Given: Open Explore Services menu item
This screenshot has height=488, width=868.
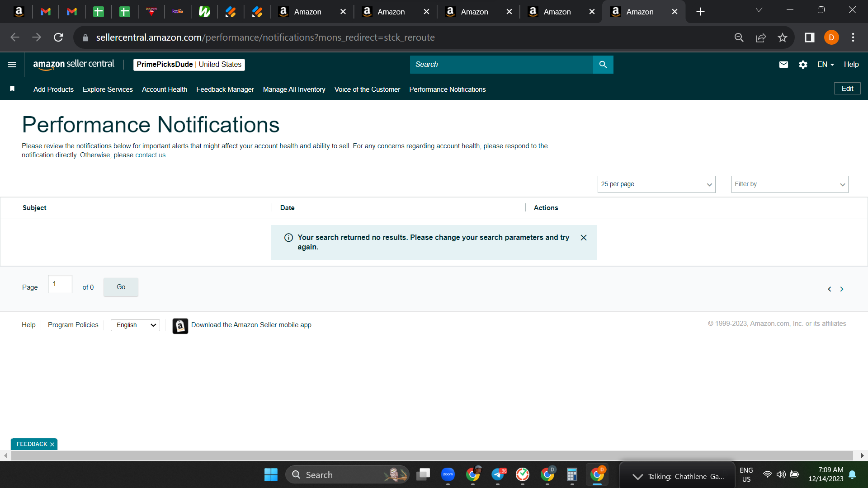Looking at the screenshot, I should click(108, 89).
